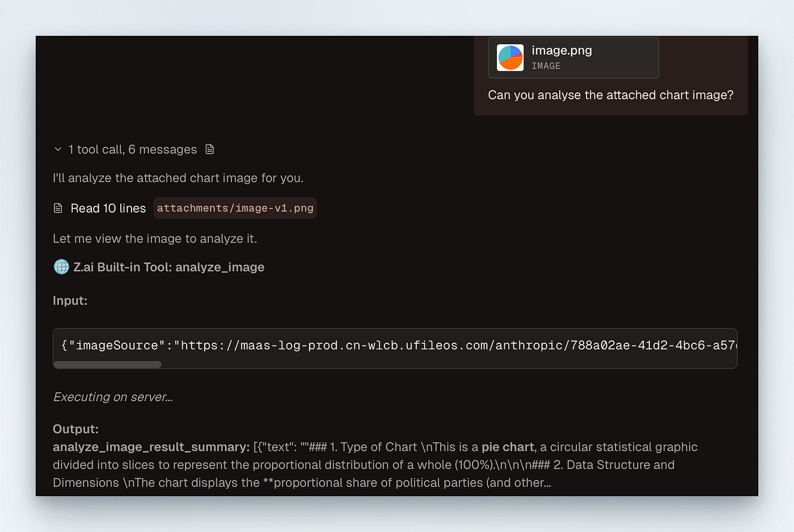794x532 pixels.
Task: Open the pie chart thumbnail of image.png
Action: pos(510,58)
